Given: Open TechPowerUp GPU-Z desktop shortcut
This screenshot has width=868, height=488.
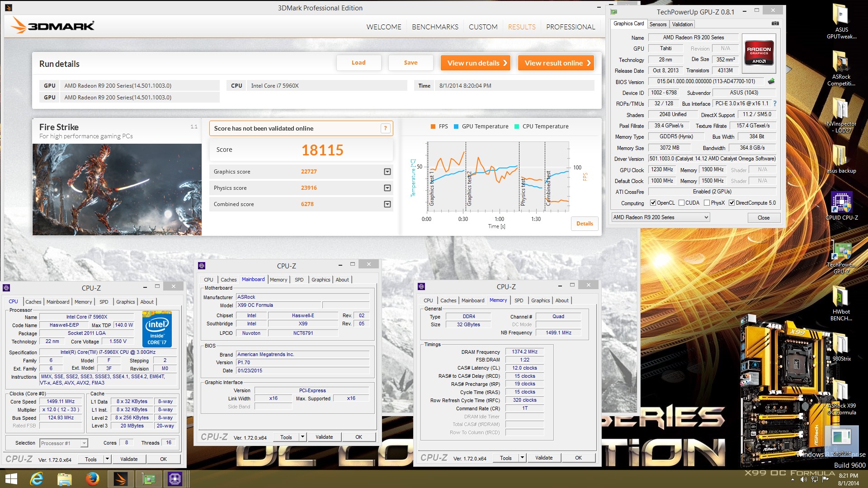Looking at the screenshot, I should pyautogui.click(x=841, y=256).
